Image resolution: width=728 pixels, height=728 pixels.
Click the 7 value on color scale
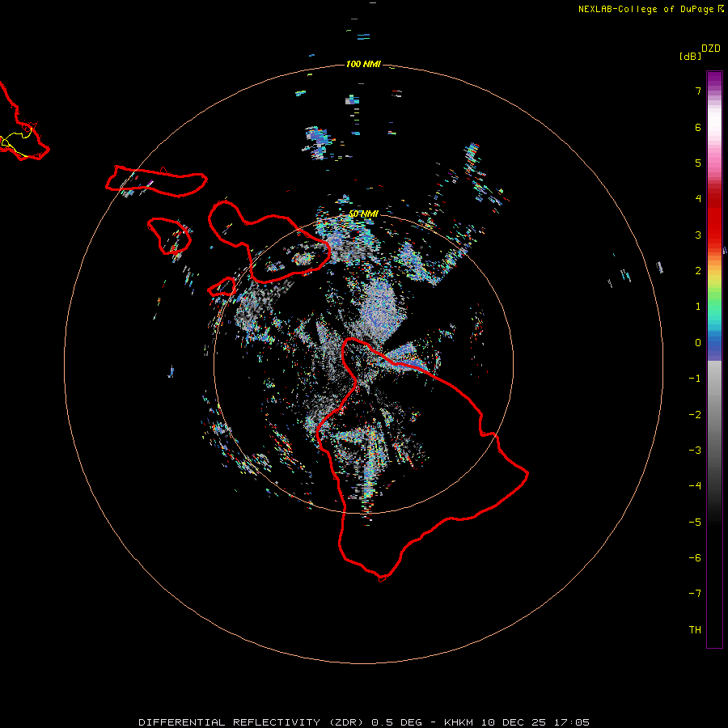click(698, 91)
